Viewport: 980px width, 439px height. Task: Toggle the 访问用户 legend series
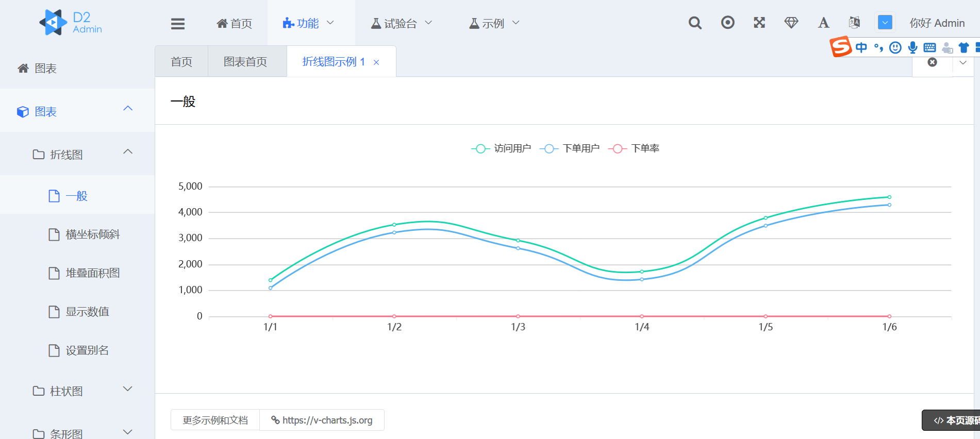[x=501, y=148]
